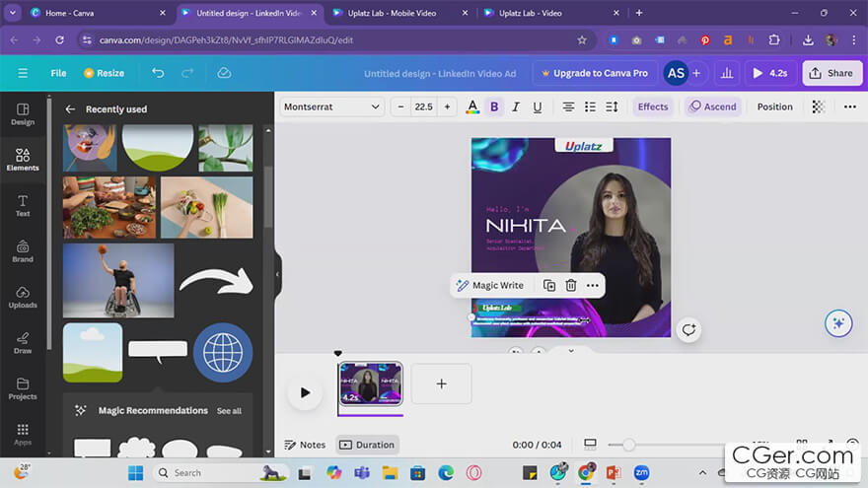The width and height of the screenshot is (868, 488).
Task: Open the Windows Start menu
Action: [135, 473]
